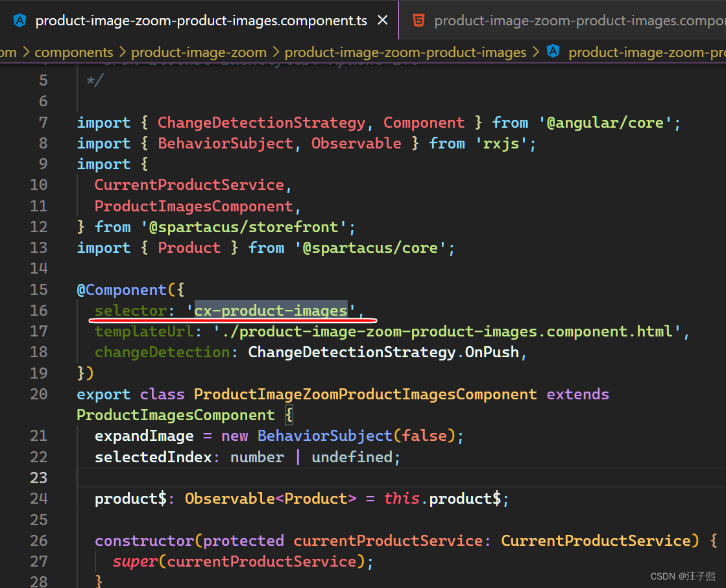Click Angular icon in breadcrumb
The height and width of the screenshot is (588, 726).
(x=553, y=51)
